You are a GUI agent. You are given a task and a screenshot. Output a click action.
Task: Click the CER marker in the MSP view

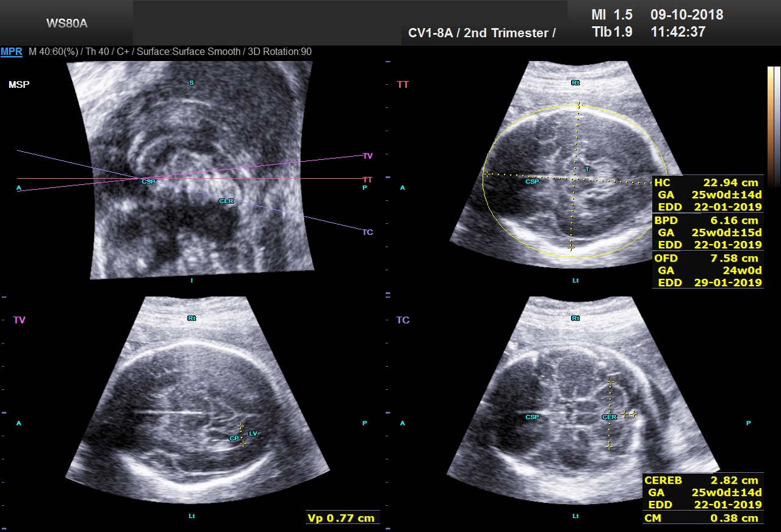tap(226, 201)
